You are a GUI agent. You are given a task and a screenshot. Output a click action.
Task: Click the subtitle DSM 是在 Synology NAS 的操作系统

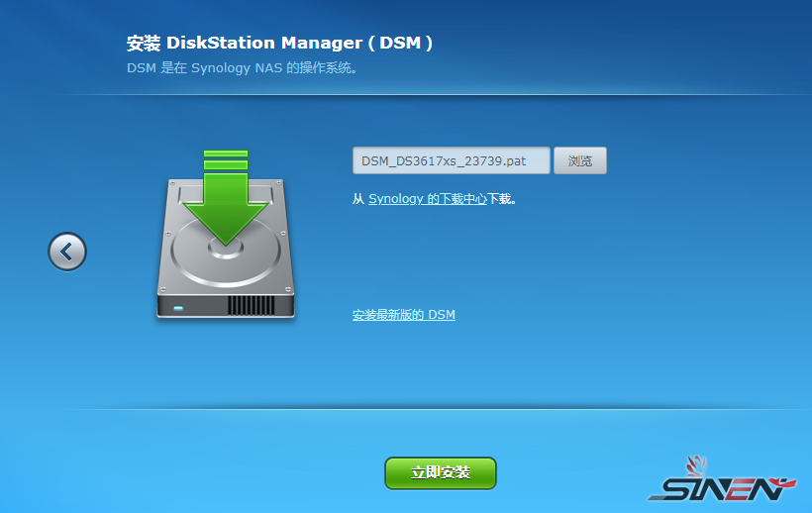point(242,67)
